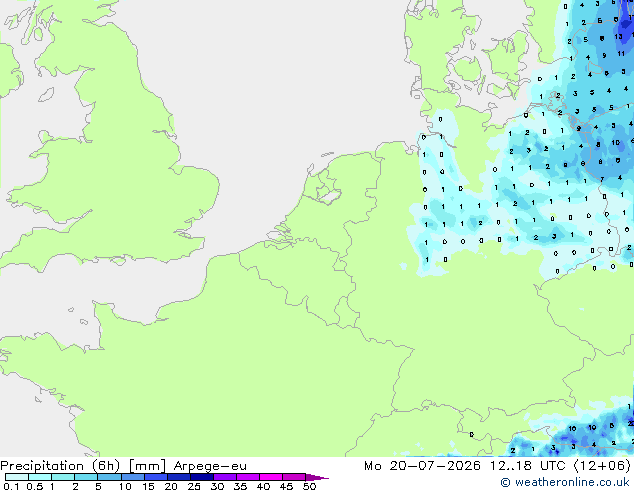The image size is (634, 490).
Task: Select the 40–45 mm bright magenta swatch
Action: click(x=271, y=477)
